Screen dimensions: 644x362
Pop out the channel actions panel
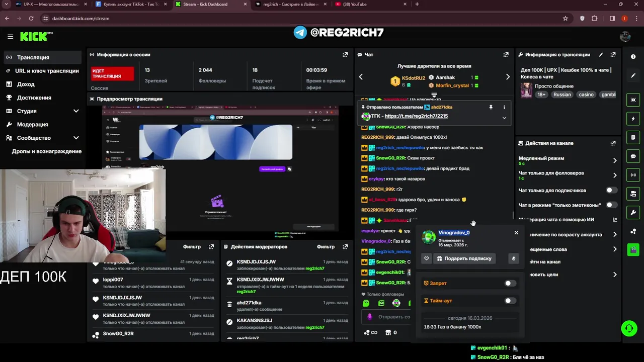point(613,143)
